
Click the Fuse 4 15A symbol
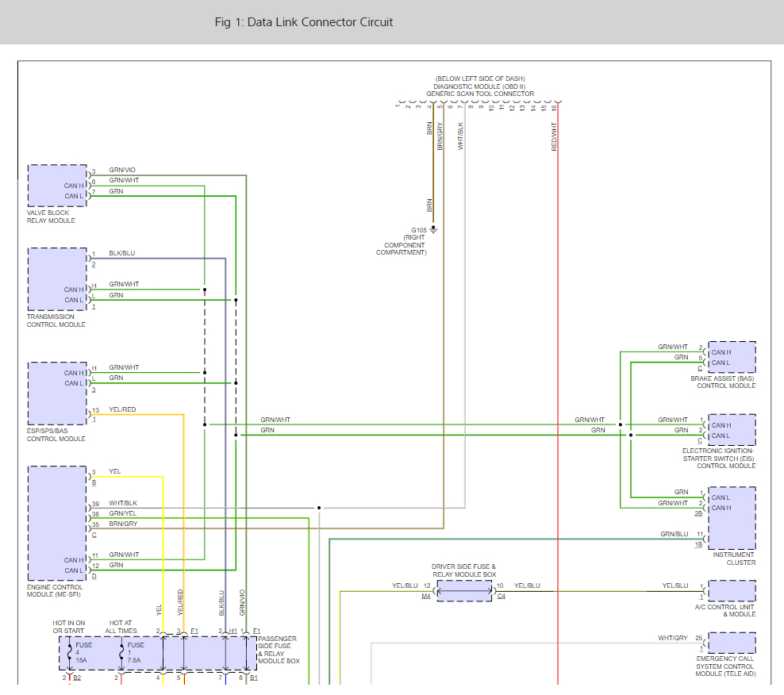point(70,653)
